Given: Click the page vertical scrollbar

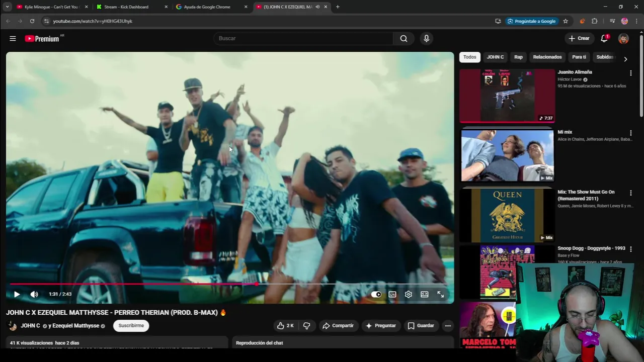Looking at the screenshot, I should tap(641, 76).
